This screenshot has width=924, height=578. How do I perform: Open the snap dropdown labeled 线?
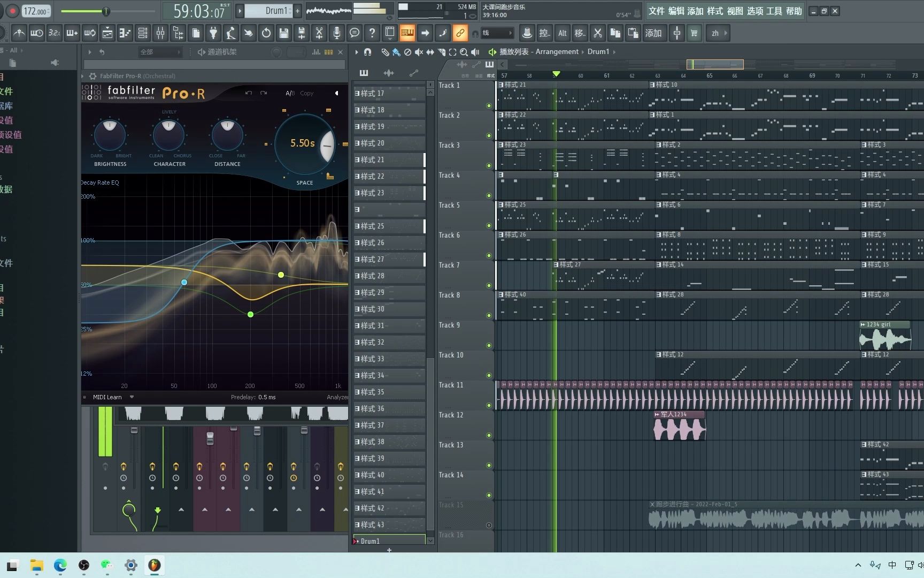(497, 33)
